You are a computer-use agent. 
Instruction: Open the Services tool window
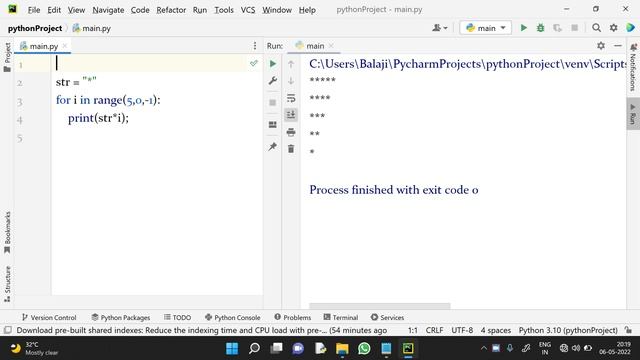[x=387, y=317]
